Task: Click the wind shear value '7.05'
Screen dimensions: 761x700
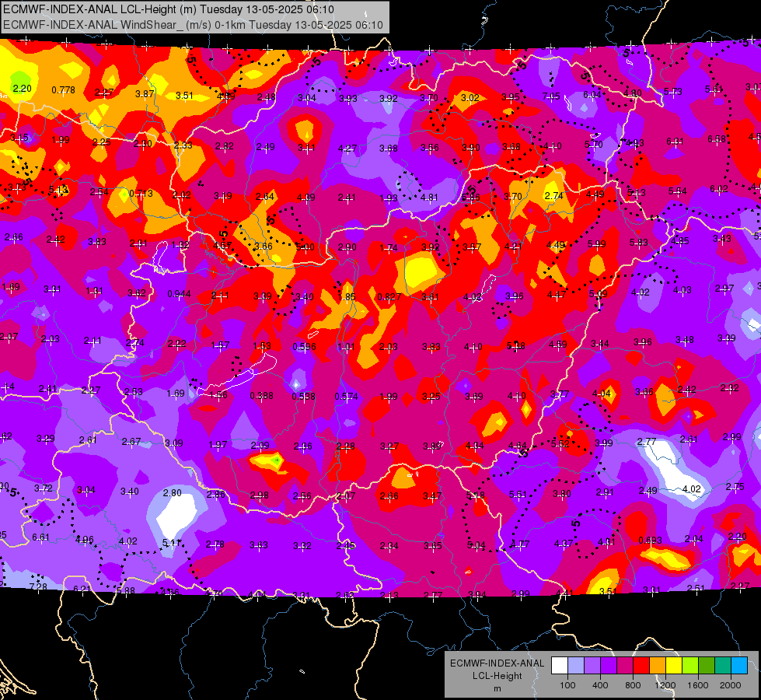Action: pos(551,96)
